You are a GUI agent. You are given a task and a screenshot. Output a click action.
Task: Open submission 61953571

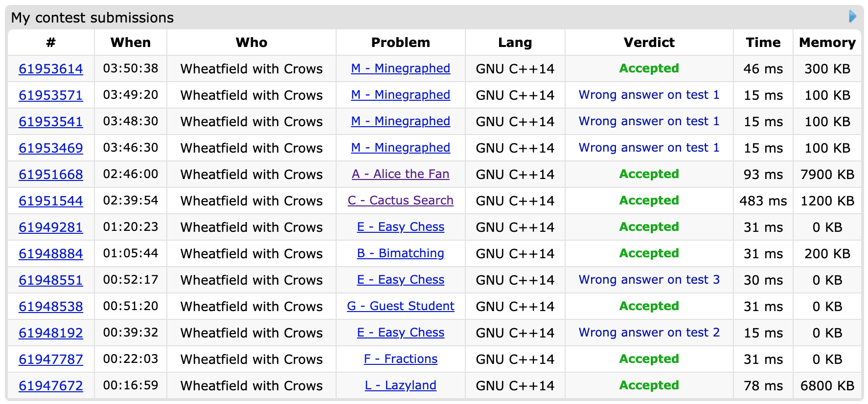[x=51, y=95]
